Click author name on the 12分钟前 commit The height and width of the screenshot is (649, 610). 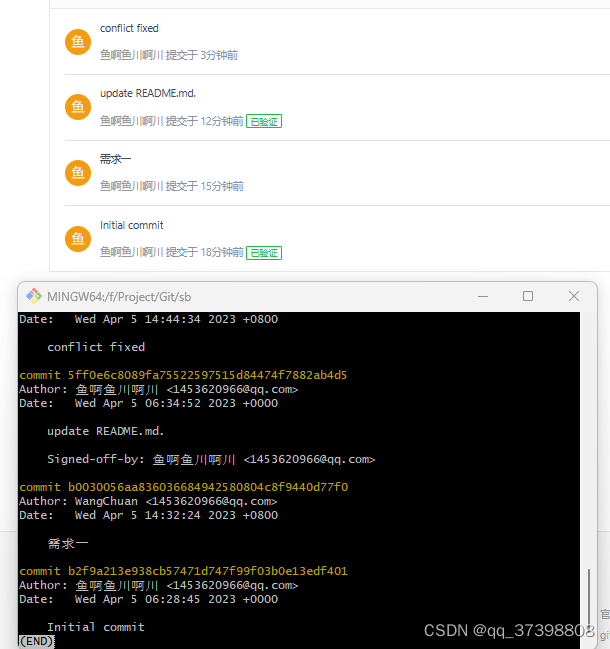pos(132,121)
